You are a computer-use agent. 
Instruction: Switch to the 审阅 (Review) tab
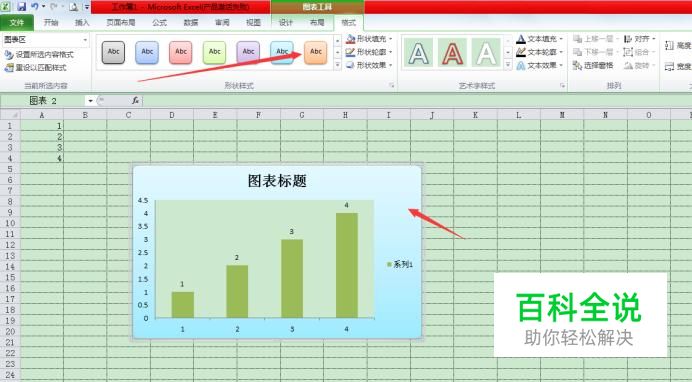tap(222, 22)
